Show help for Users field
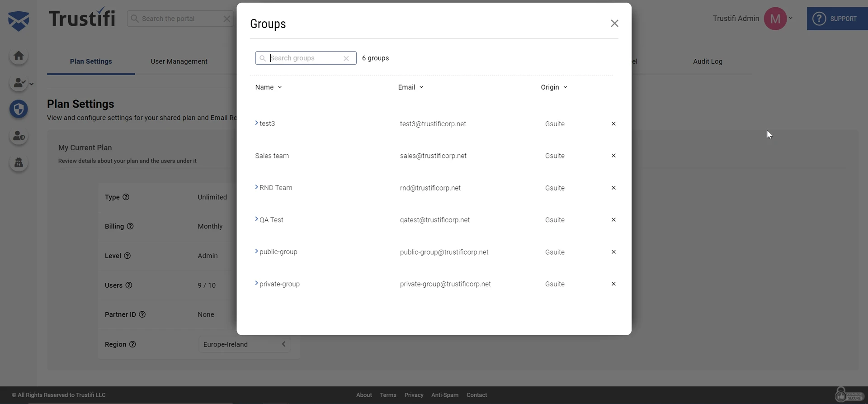The image size is (868, 404). 129,285
